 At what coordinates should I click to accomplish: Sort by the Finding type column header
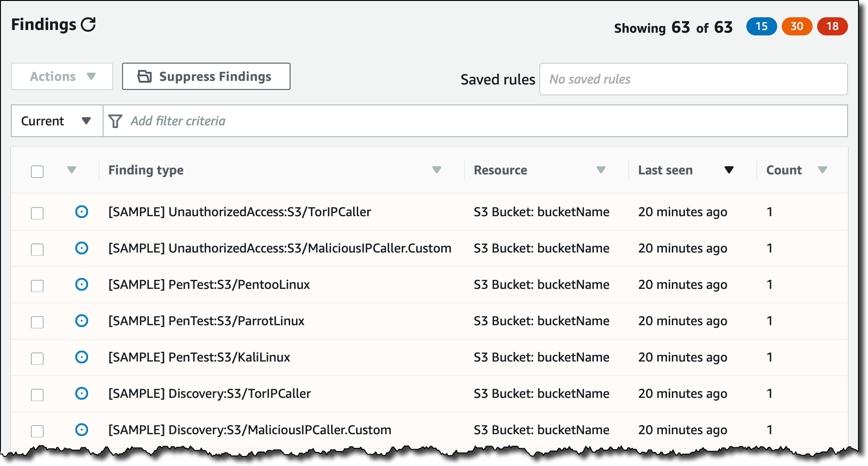point(146,170)
